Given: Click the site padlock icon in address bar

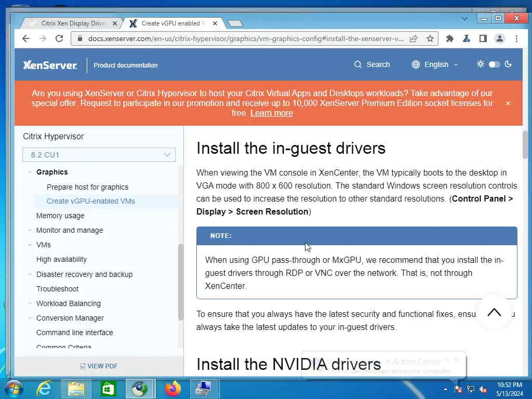Looking at the screenshot, I should point(79,38).
